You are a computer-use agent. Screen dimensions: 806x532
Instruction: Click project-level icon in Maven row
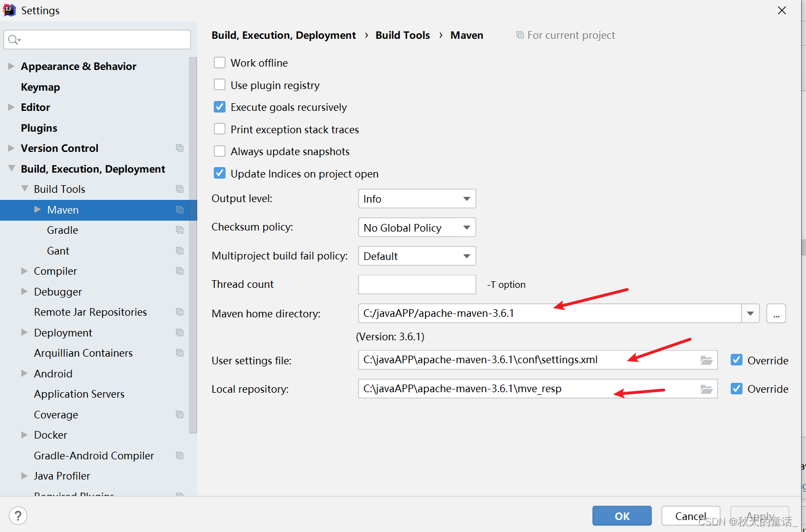[179, 210]
